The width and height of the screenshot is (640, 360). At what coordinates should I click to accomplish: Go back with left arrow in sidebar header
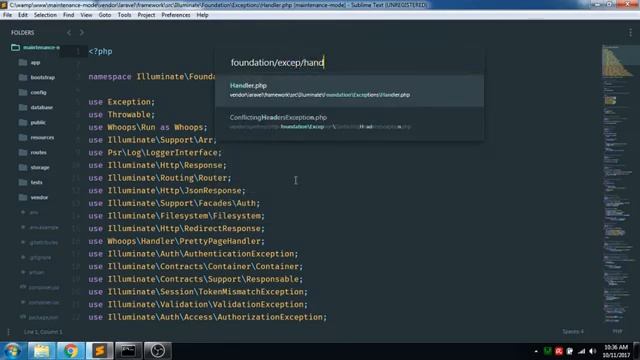click(x=69, y=32)
